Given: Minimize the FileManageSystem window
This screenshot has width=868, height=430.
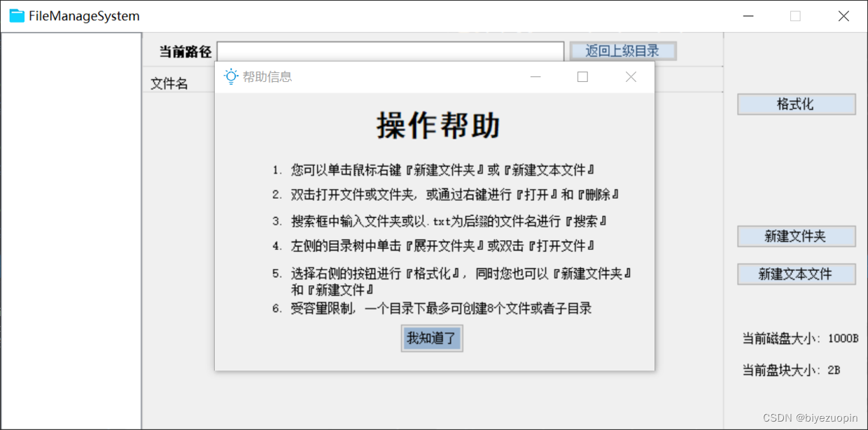Looking at the screenshot, I should coord(748,15).
